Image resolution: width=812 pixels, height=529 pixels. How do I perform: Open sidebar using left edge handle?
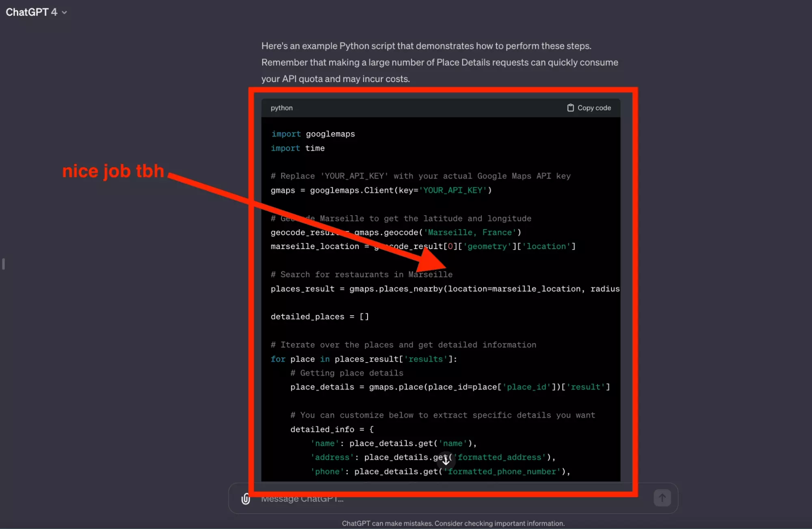pos(3,264)
